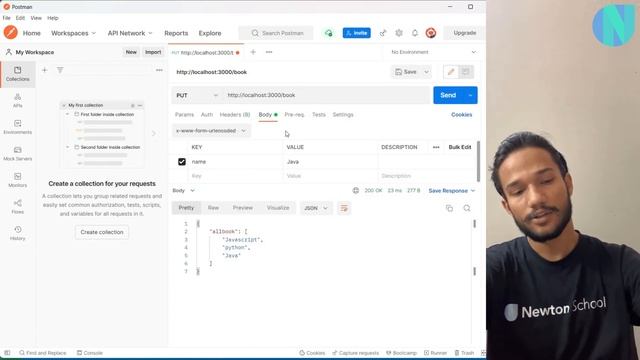
Task: Click the satellite capture requests icon in header
Action: (383, 33)
